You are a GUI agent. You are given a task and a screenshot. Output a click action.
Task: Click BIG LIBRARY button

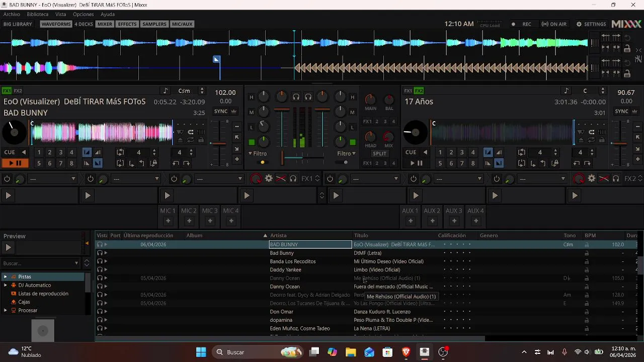click(x=18, y=24)
